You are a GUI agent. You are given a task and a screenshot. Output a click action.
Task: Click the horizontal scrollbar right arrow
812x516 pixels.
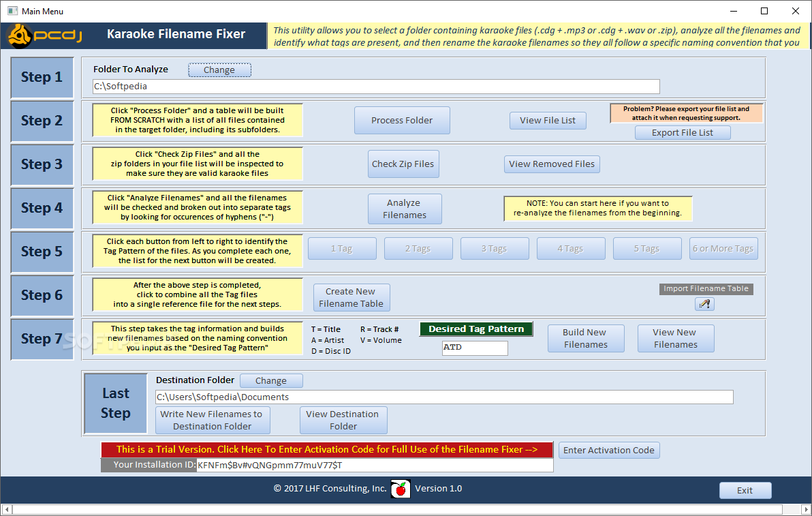pos(805,509)
